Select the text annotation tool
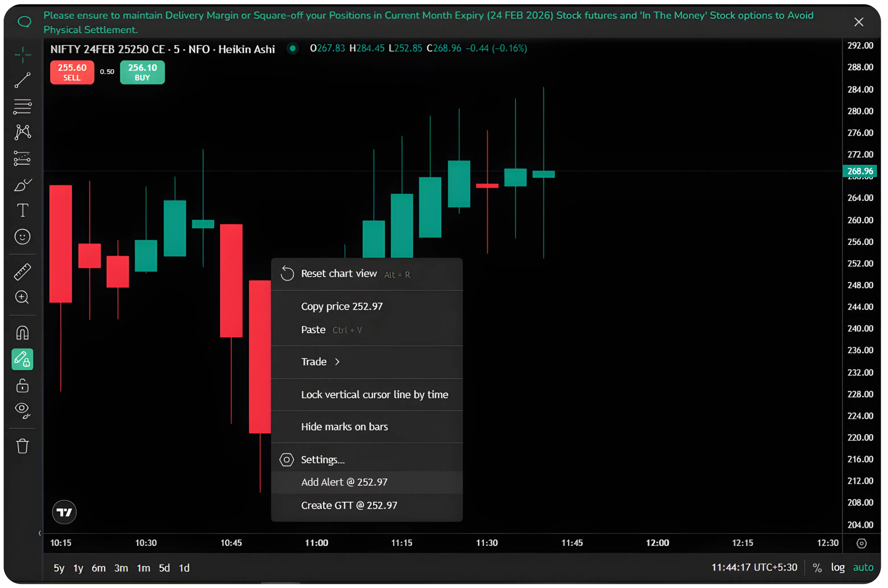Screen dimensions: 888x588 pos(22,210)
